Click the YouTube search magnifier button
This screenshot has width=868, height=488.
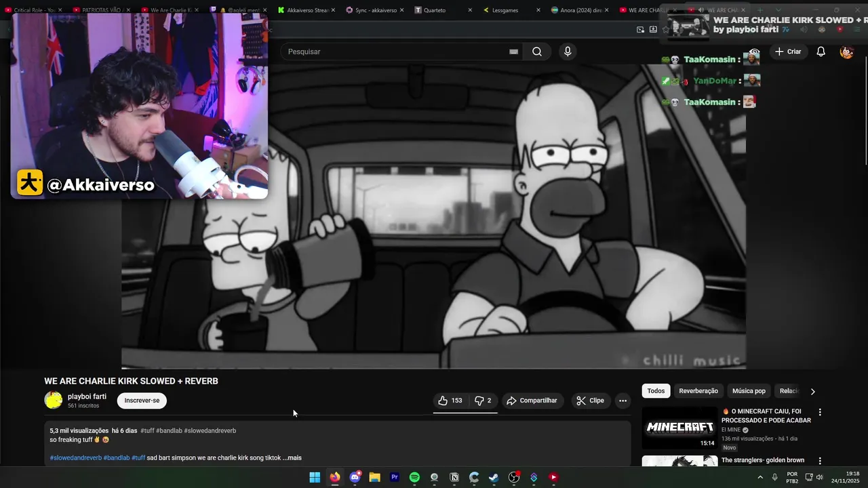537,52
